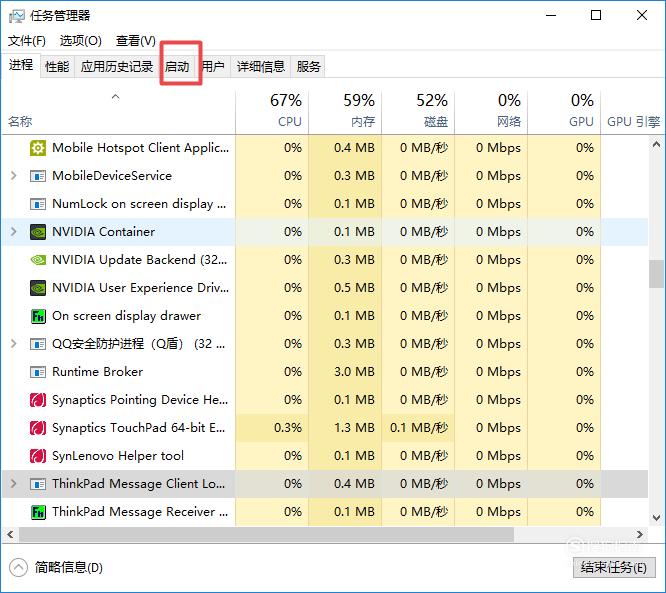The height and width of the screenshot is (593, 666).
Task: Select the Runtime Broker process name
Action: tap(97, 372)
